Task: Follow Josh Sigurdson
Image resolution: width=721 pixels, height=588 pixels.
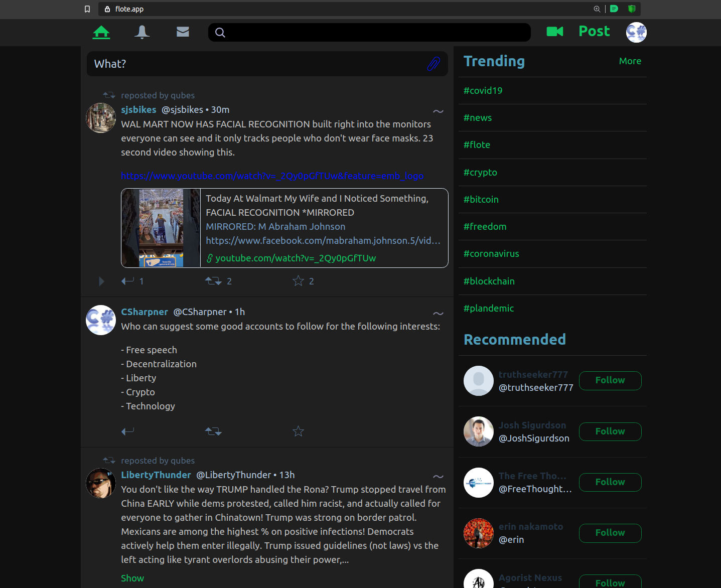Action: (x=610, y=431)
